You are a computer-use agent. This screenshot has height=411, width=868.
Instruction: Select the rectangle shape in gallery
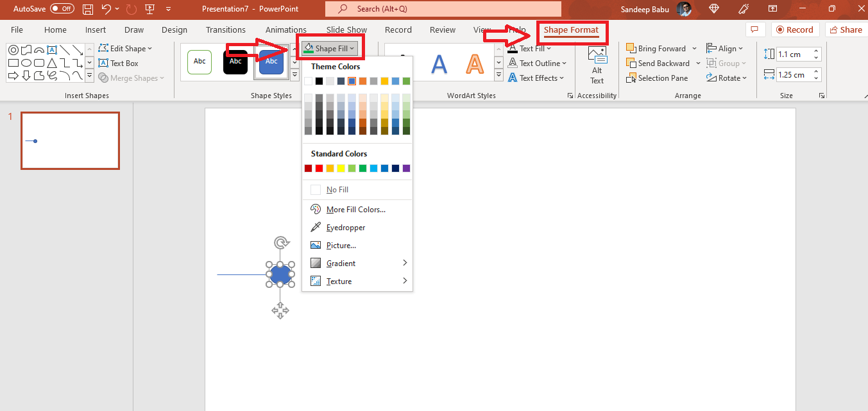pyautogui.click(x=13, y=63)
